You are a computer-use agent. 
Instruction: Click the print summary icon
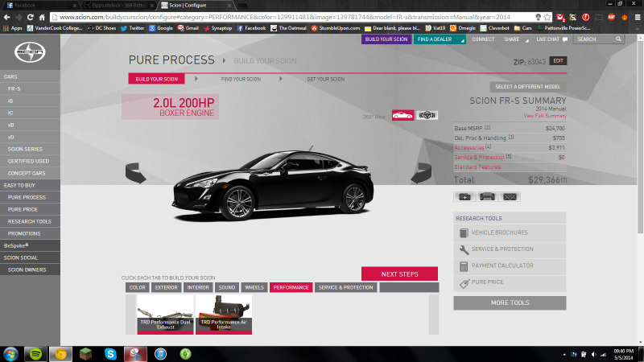click(487, 197)
